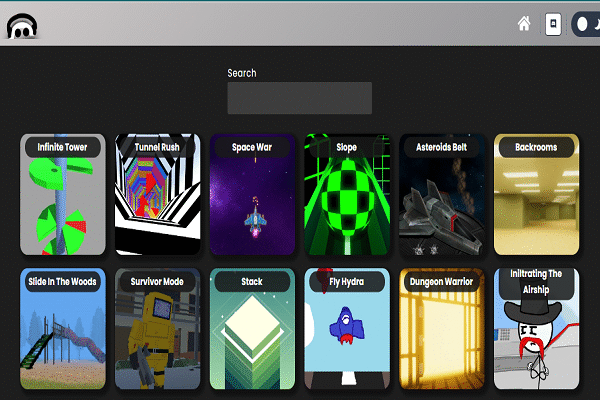Play the Slope game

point(346,200)
